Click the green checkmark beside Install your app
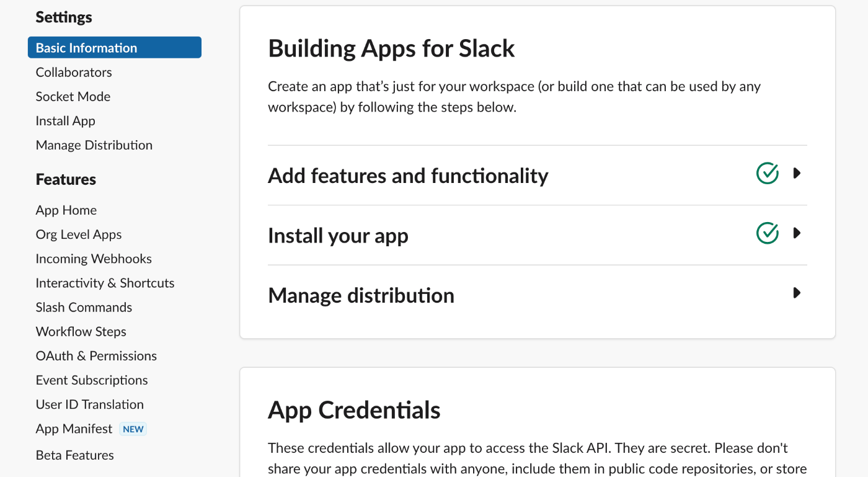 coord(768,233)
